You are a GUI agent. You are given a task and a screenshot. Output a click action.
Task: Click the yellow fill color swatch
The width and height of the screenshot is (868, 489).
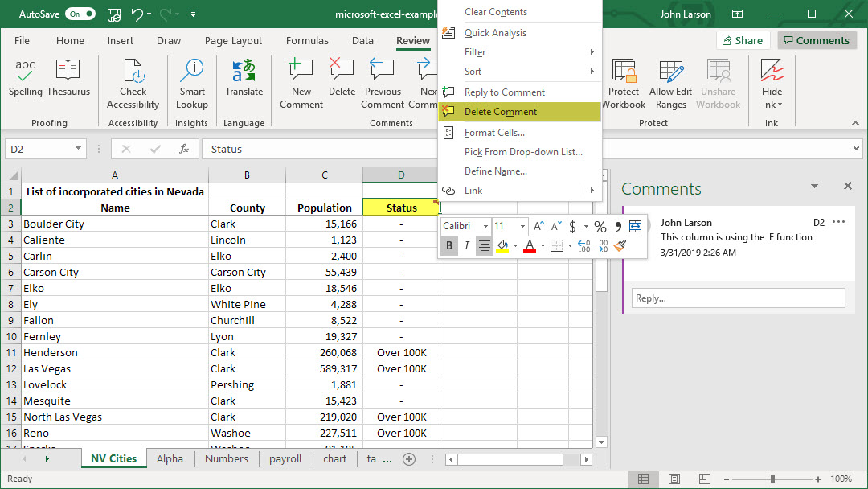(x=502, y=246)
